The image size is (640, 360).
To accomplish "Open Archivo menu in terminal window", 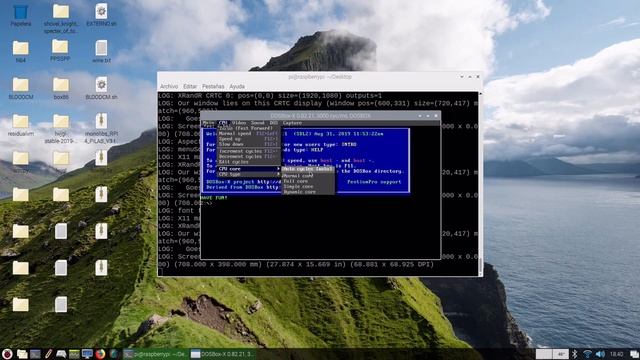I will point(169,87).
